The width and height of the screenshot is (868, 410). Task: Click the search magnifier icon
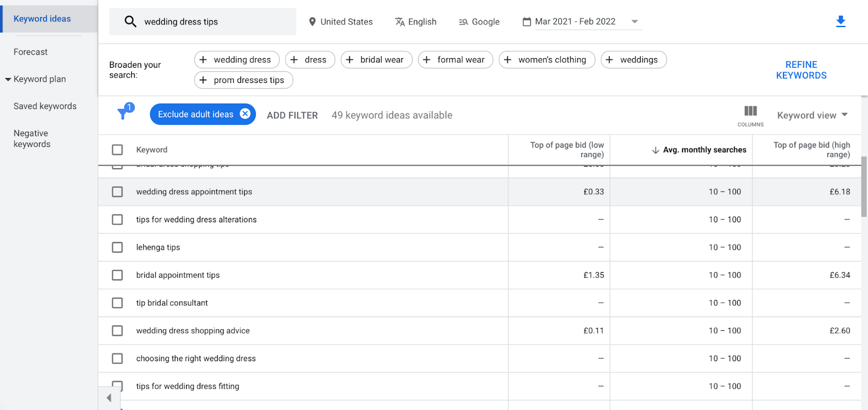click(x=130, y=22)
